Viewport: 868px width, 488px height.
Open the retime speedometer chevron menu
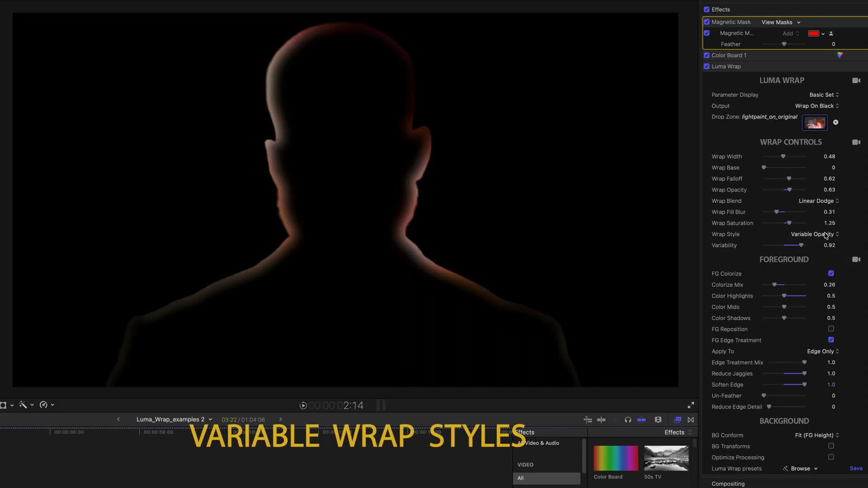click(x=52, y=405)
